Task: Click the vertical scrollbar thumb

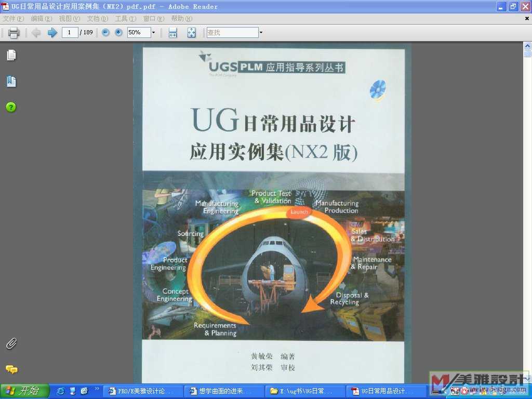Action: click(528, 54)
